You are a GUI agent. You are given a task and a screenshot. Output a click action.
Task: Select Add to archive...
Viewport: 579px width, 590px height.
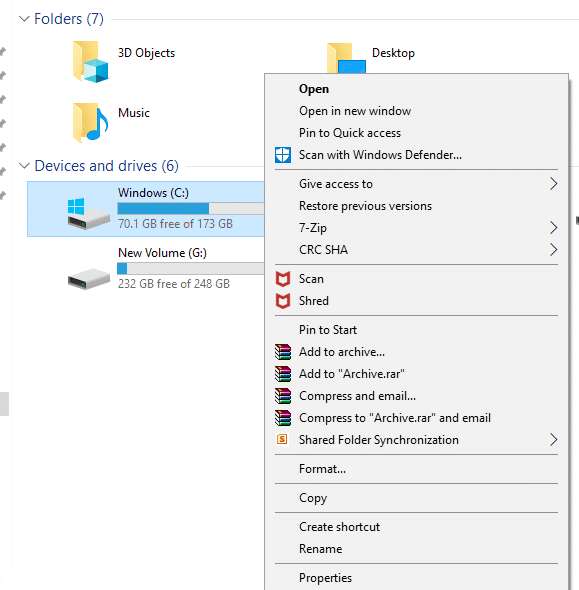tap(416, 352)
